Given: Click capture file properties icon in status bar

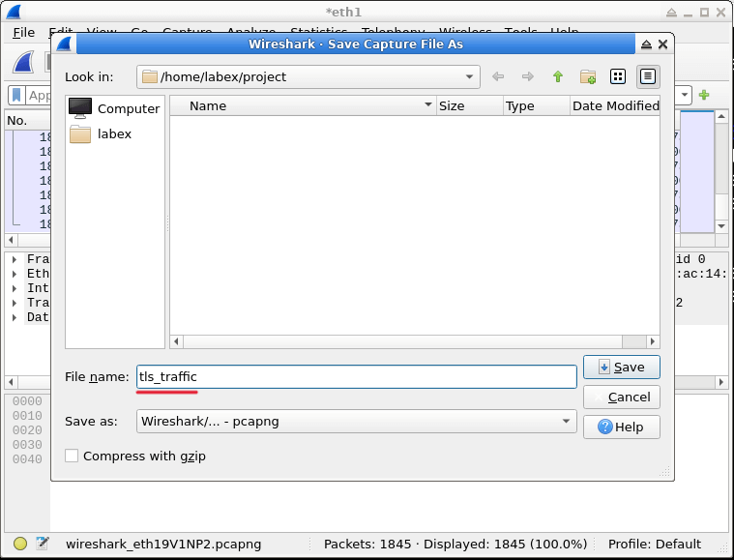Looking at the screenshot, I should tap(43, 544).
